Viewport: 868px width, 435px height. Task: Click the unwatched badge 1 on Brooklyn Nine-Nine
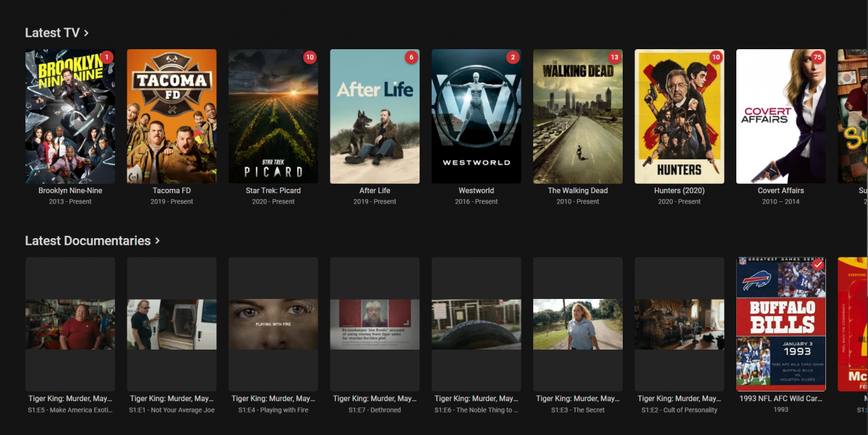(x=107, y=57)
